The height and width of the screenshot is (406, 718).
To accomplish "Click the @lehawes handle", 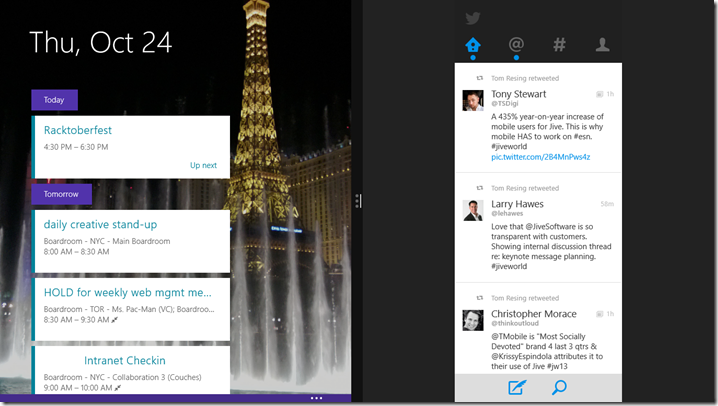I will point(507,214).
